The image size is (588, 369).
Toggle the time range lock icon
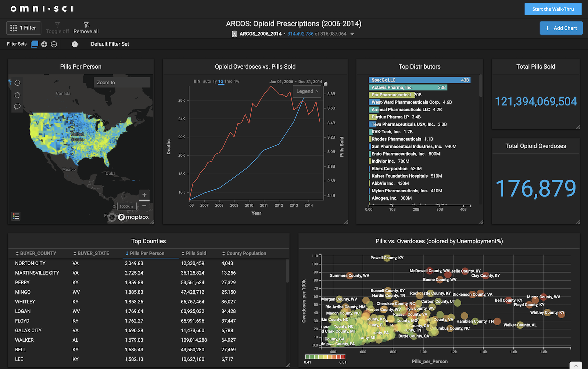click(326, 84)
